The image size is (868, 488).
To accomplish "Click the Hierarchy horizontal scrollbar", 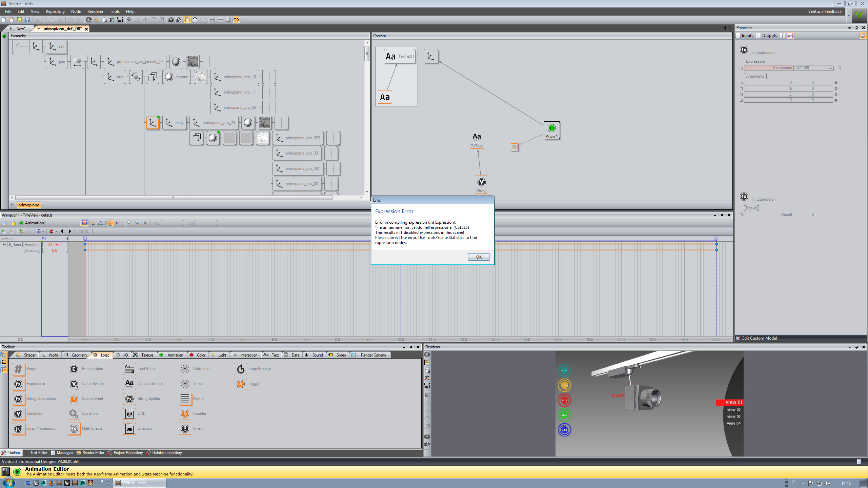I will click(174, 198).
